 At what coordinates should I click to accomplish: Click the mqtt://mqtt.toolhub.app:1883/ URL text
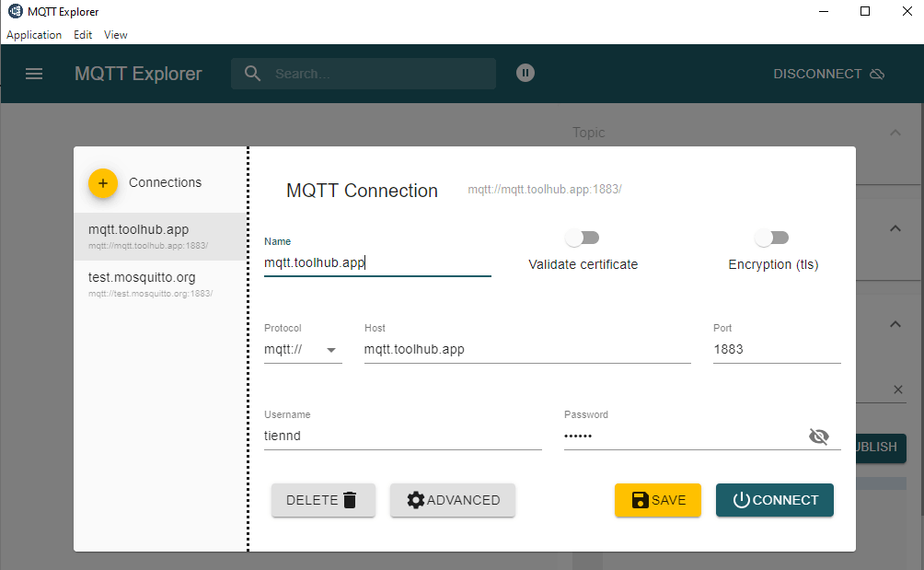point(545,189)
